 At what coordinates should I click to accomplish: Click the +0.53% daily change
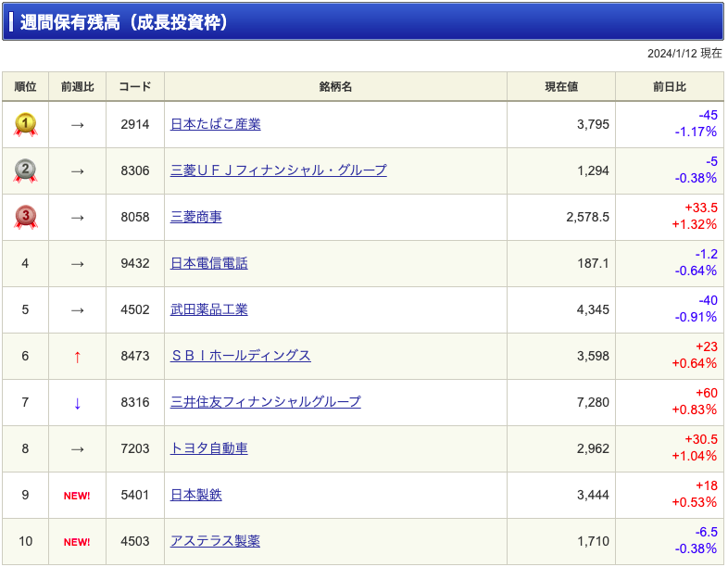click(x=695, y=502)
